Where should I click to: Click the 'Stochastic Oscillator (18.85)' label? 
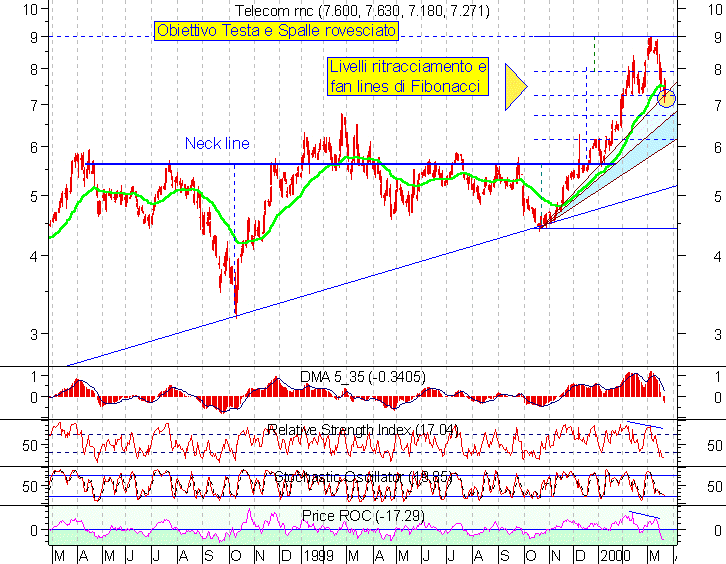(363, 477)
